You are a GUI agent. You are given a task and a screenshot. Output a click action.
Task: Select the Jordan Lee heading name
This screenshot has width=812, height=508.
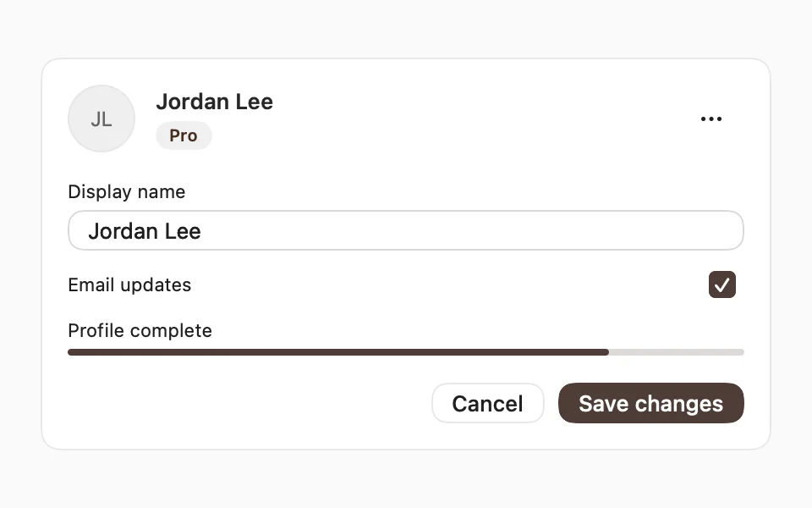click(214, 102)
